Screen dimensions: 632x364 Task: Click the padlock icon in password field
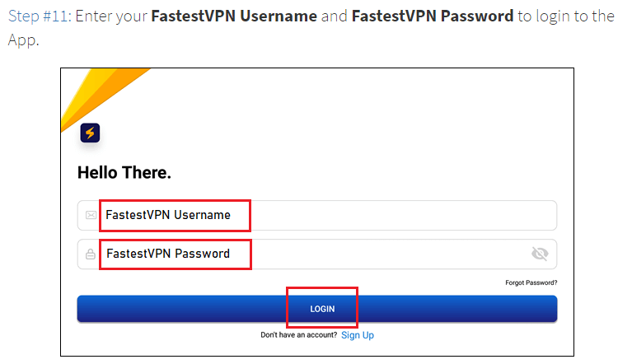91,254
